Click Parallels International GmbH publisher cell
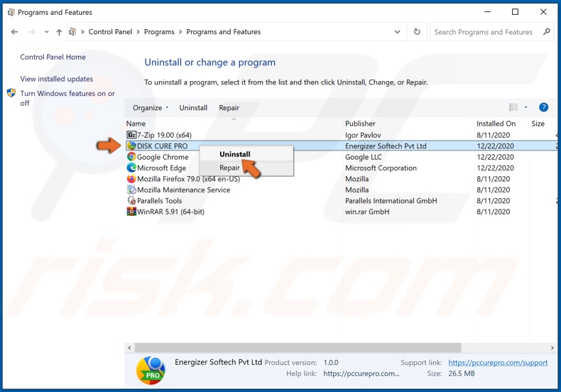Viewport: 561px width, 392px height. point(391,201)
